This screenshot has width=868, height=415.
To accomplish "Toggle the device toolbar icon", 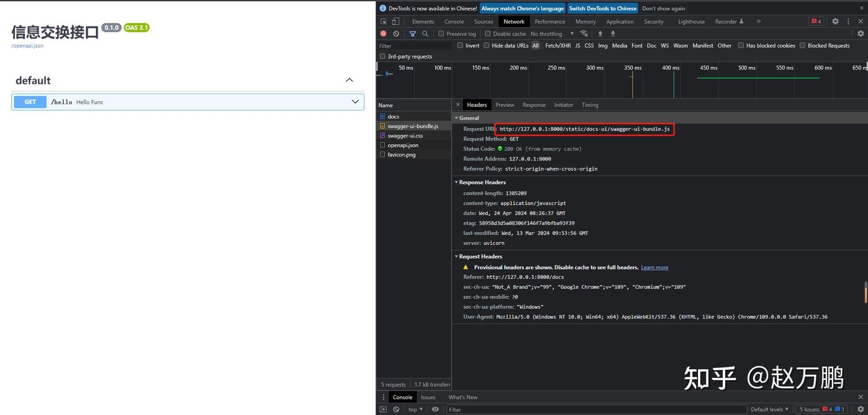I will click(x=395, y=22).
